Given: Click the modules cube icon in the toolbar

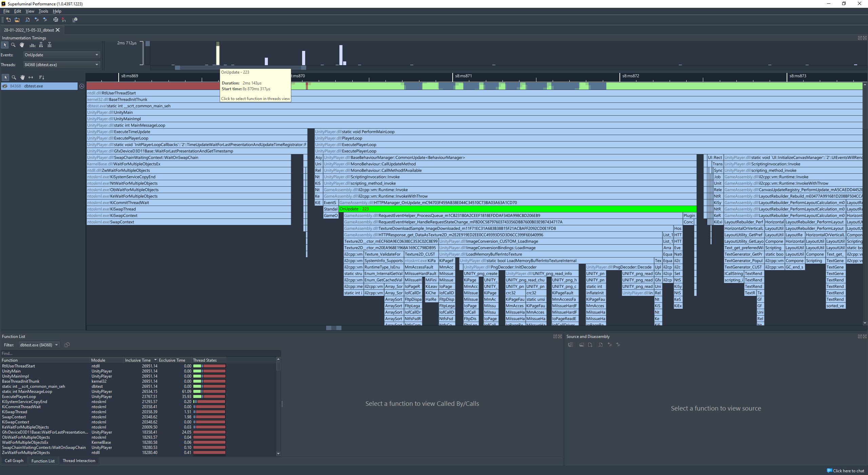Looking at the screenshot, I should 75,20.
